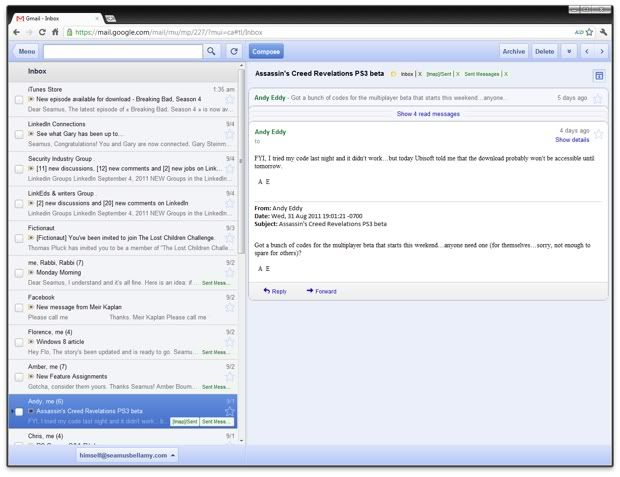Click the browser back arrow
620x477 pixels.
(16, 32)
